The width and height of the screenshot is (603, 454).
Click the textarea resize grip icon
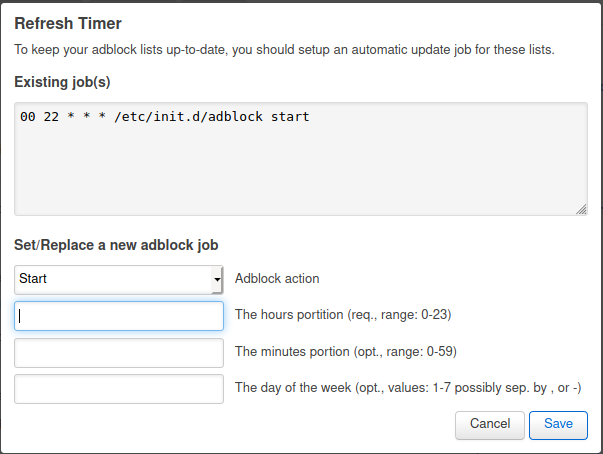tap(581, 209)
